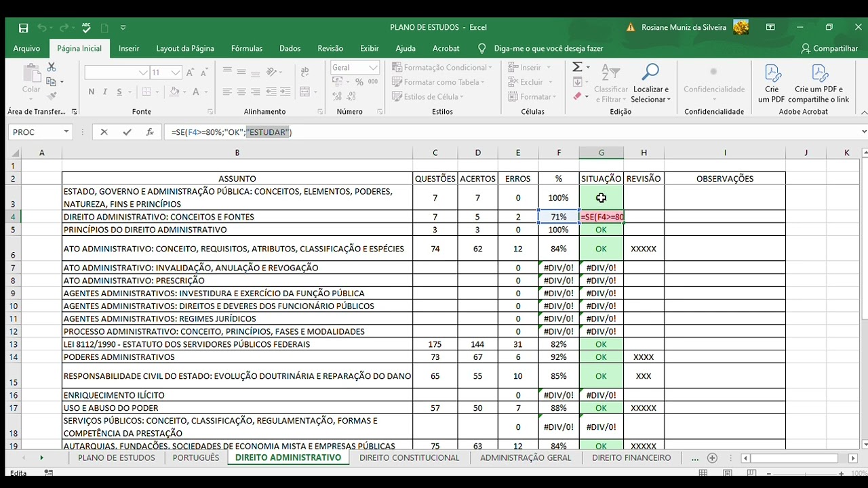Click the text orientation icon
The width and height of the screenshot is (868, 488).
272,72
